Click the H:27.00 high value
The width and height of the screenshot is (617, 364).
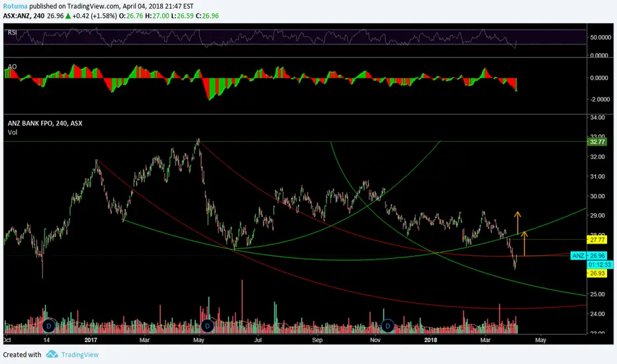click(x=157, y=16)
